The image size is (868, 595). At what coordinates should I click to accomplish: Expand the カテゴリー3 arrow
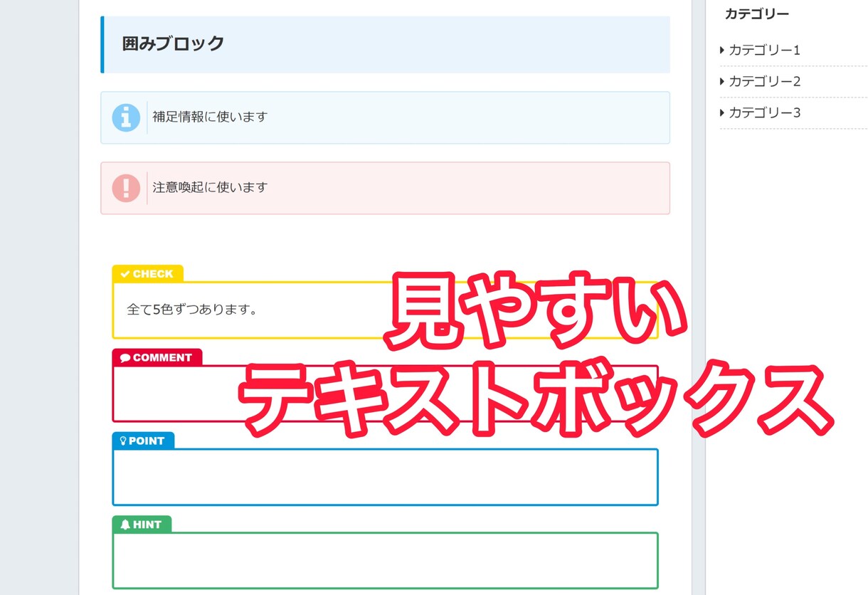pyautogui.click(x=722, y=112)
